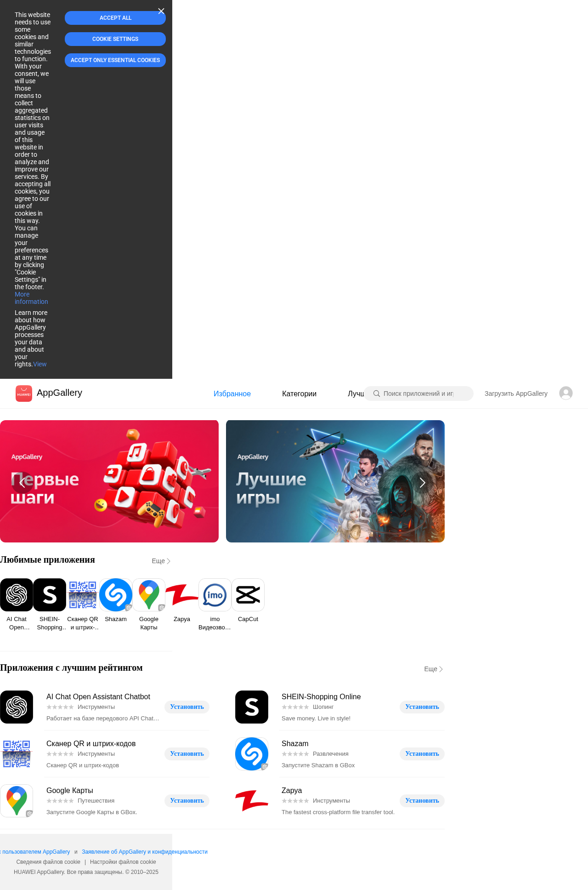Image resolution: width=588 pixels, height=890 pixels.
Task: Click Инструменты category under AI Chat
Action: click(96, 707)
